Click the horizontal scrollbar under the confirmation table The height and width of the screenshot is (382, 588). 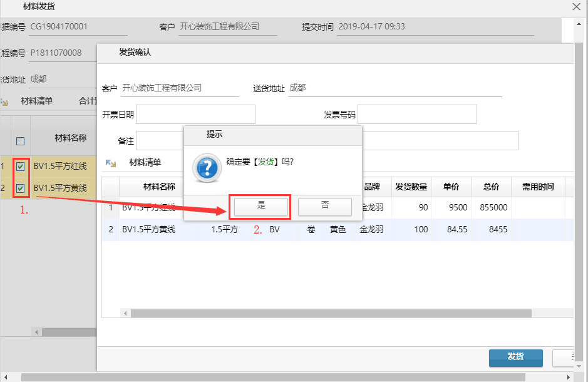331,313
